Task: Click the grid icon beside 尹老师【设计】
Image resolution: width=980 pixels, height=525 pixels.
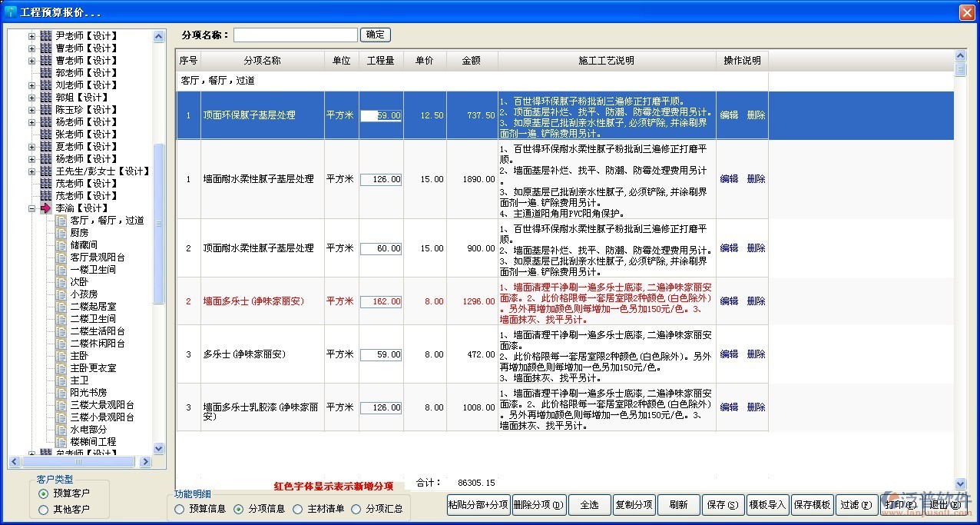Action: tap(45, 36)
